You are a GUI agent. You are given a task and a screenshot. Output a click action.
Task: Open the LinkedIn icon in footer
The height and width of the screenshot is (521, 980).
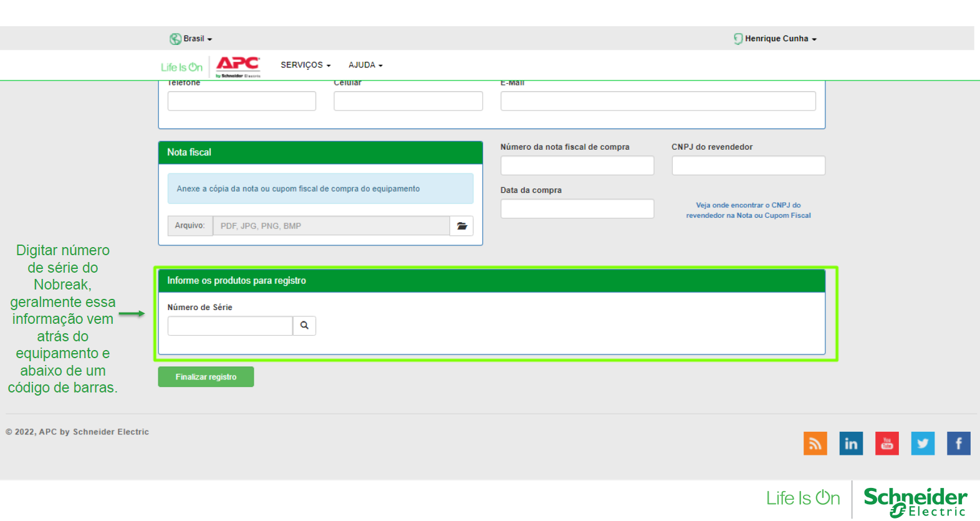(851, 444)
